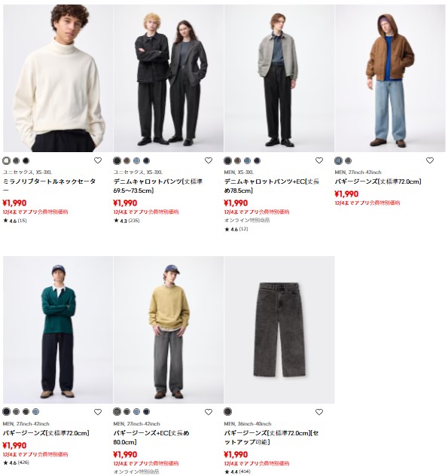
Task: Favorite the light blue baggy jeans item
Action: coord(430,160)
